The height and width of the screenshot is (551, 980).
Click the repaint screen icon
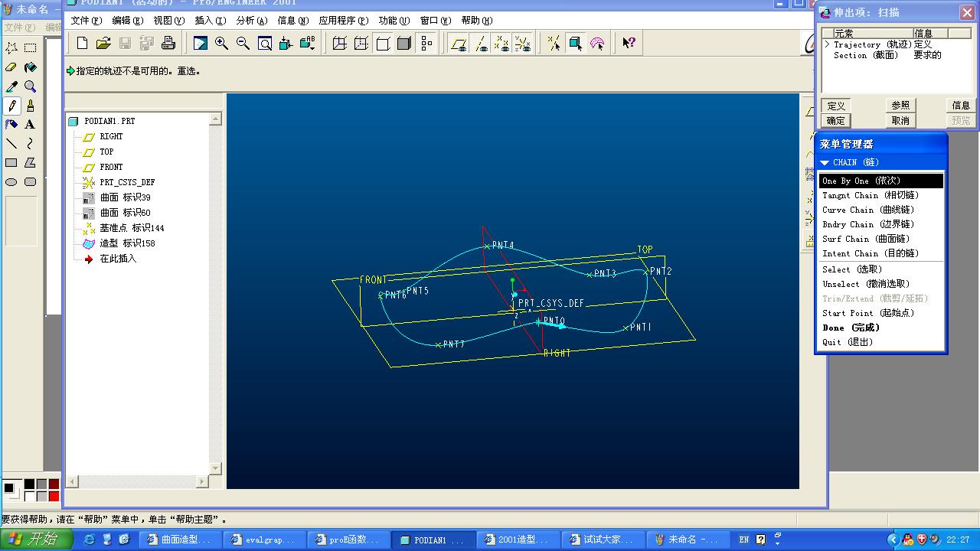click(200, 43)
